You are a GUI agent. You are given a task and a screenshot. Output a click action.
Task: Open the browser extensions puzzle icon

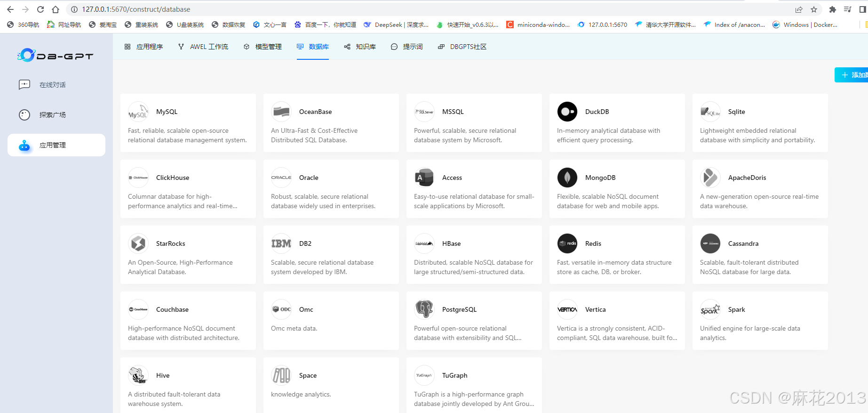pos(833,9)
